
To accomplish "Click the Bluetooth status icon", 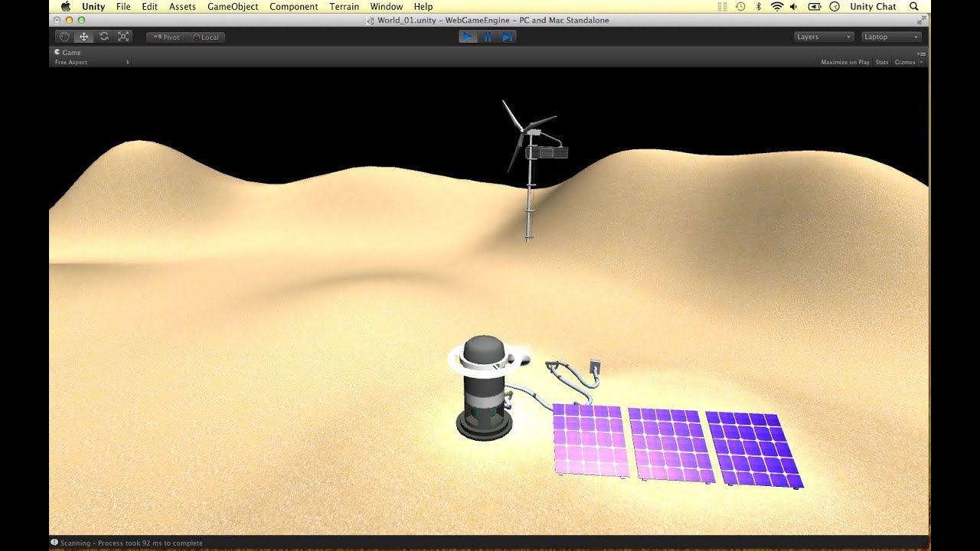I will [759, 6].
